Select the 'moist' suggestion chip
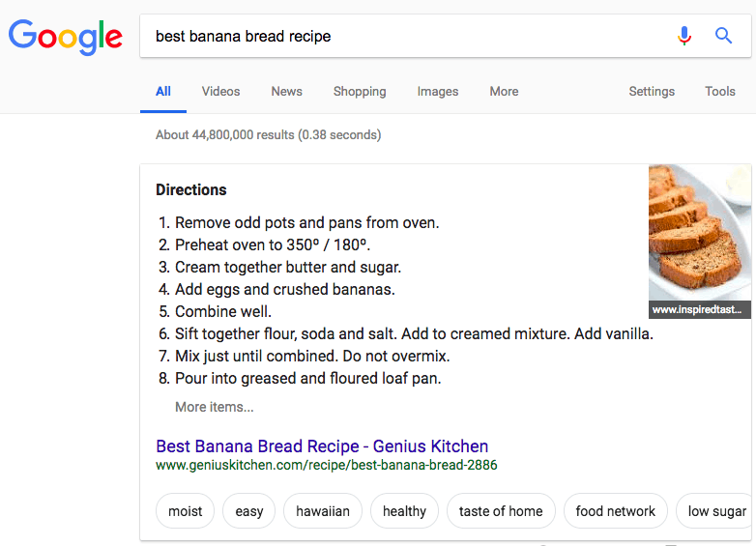The image size is (756, 546). [x=185, y=511]
